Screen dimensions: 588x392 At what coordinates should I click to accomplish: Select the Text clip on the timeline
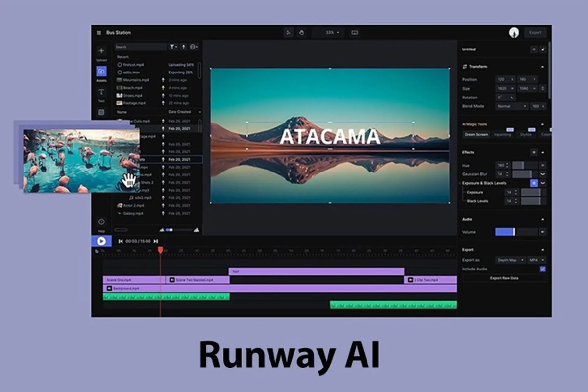317,271
